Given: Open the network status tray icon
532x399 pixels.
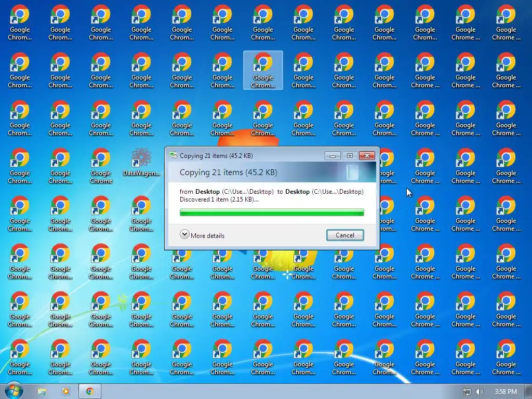Looking at the screenshot, I should click(467, 392).
